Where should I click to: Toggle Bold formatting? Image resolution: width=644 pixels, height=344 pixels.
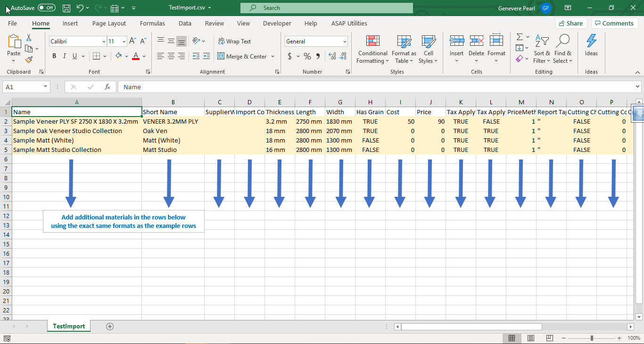[54, 56]
